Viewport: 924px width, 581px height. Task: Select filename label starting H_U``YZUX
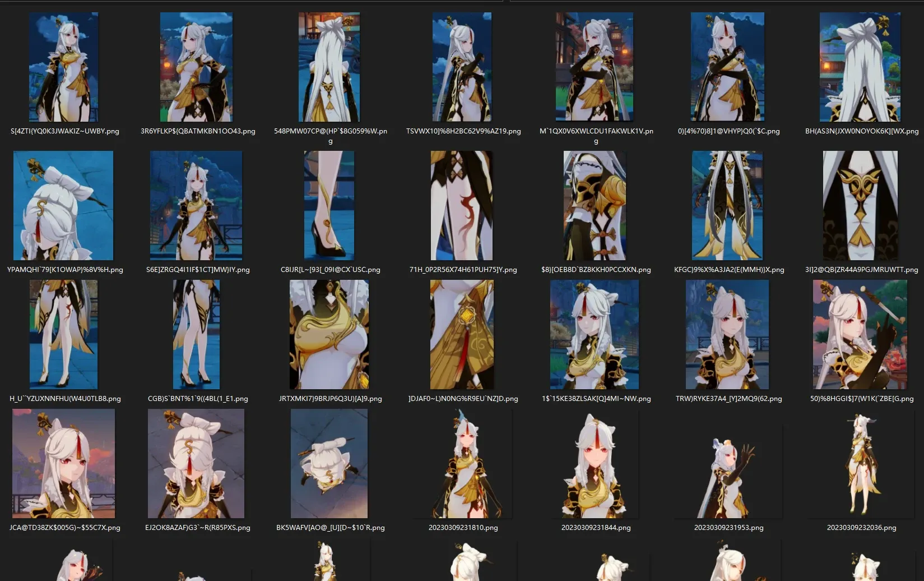[x=65, y=399]
